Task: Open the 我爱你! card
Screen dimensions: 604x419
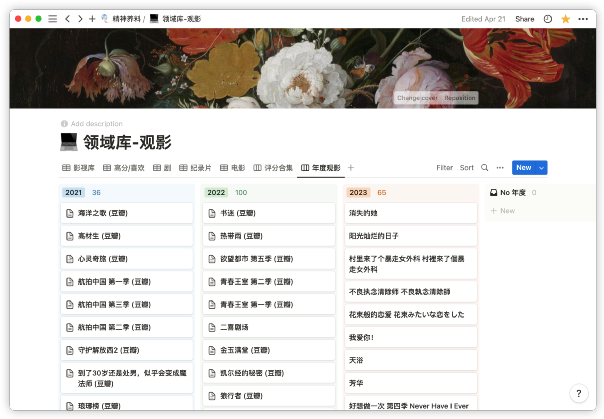Action: 411,337
